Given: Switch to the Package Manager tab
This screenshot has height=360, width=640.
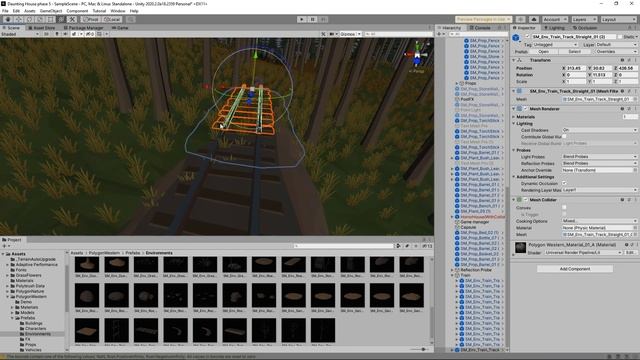Looking at the screenshot, I should 83,28.
